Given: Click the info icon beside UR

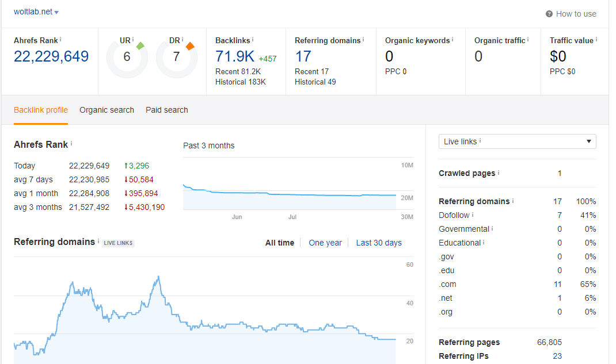Looking at the screenshot, I should click(133, 40).
